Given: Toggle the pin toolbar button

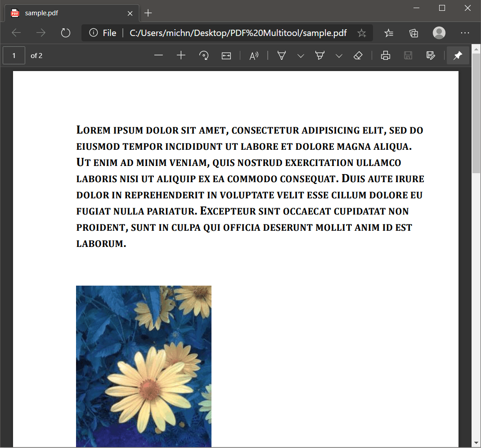Looking at the screenshot, I should pyautogui.click(x=458, y=55).
